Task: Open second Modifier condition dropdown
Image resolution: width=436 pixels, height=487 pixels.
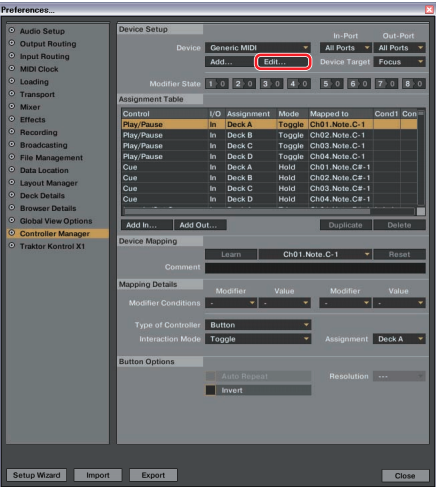Action: click(x=345, y=303)
